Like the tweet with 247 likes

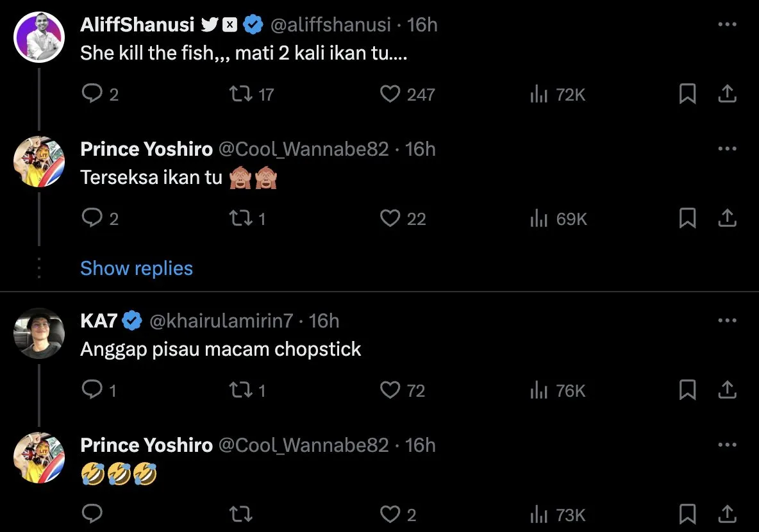(390, 95)
